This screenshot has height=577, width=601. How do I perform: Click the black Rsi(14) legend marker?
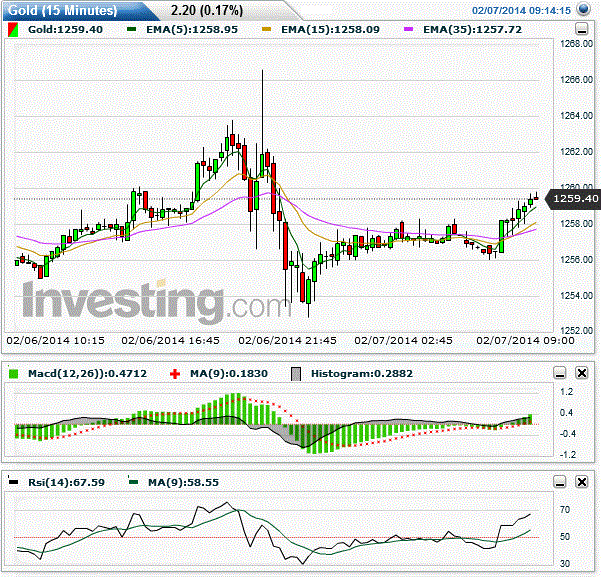point(13,482)
